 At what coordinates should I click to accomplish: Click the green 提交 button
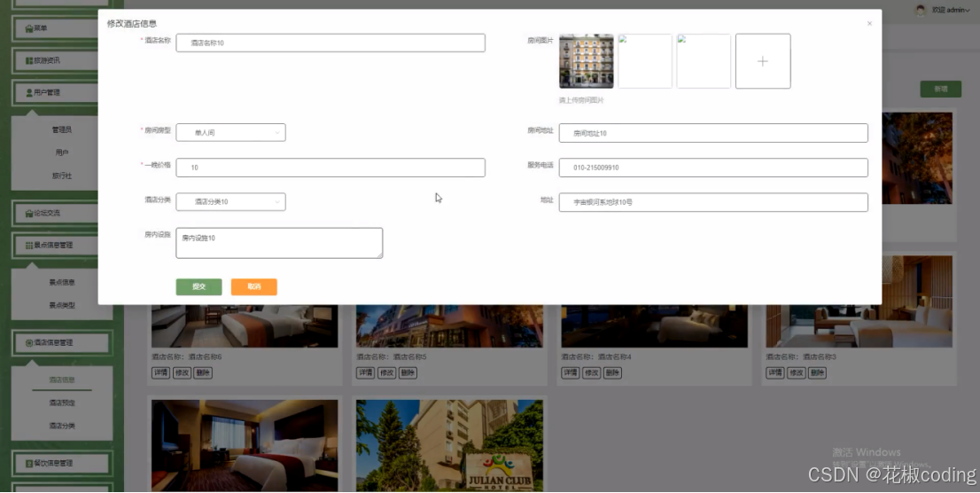pos(198,286)
